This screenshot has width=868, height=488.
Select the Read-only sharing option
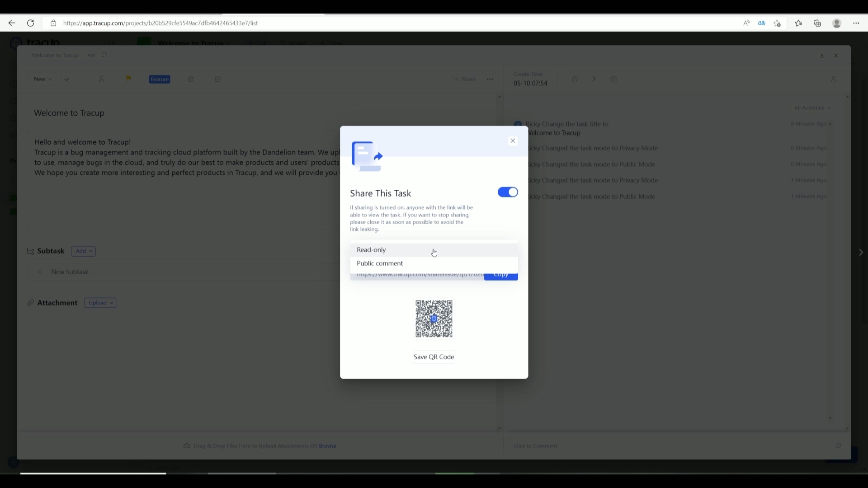coord(372,250)
